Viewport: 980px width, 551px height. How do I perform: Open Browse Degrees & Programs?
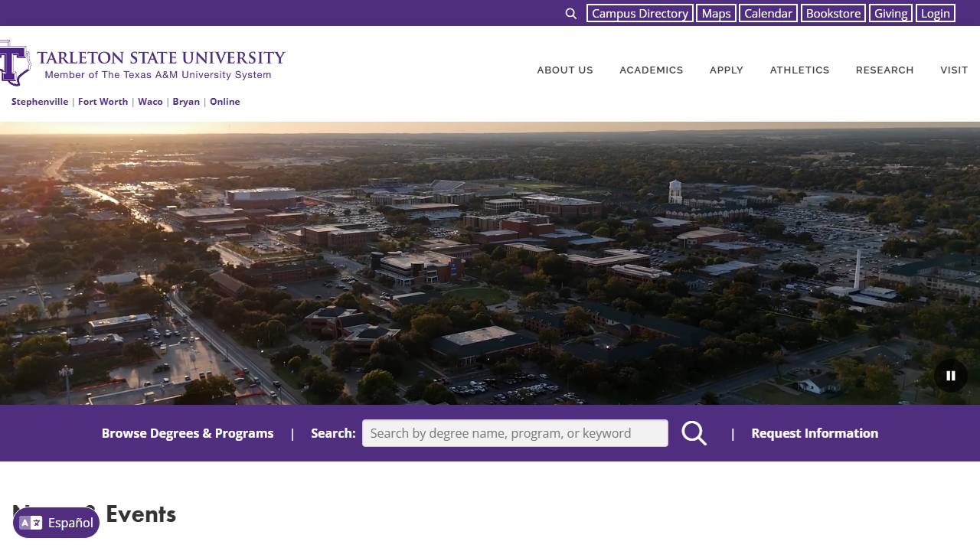click(x=188, y=433)
